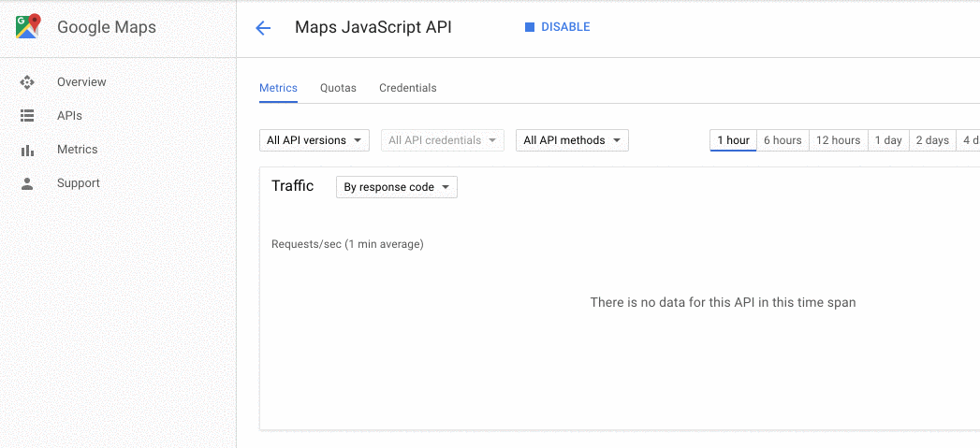Click the Support person icon

[x=27, y=183]
